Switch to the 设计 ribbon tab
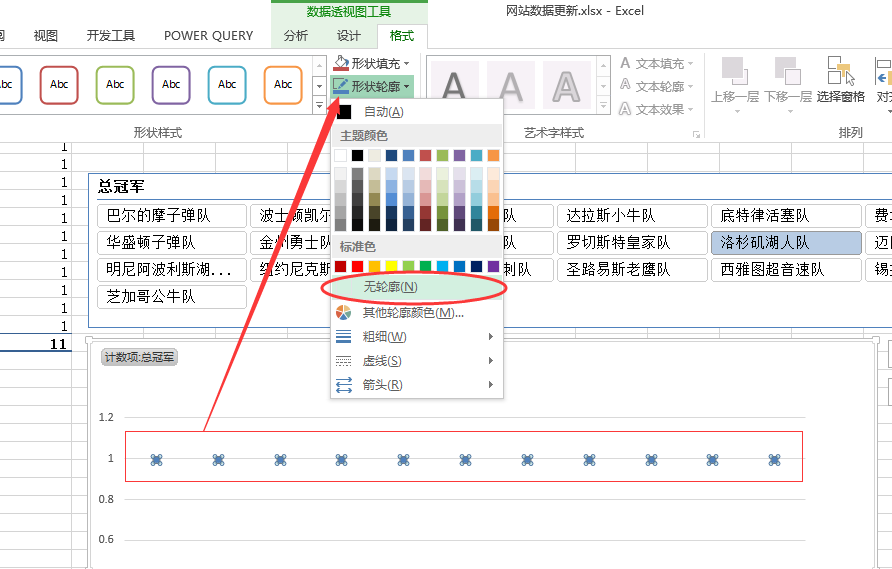The width and height of the screenshot is (892, 569). coord(349,36)
